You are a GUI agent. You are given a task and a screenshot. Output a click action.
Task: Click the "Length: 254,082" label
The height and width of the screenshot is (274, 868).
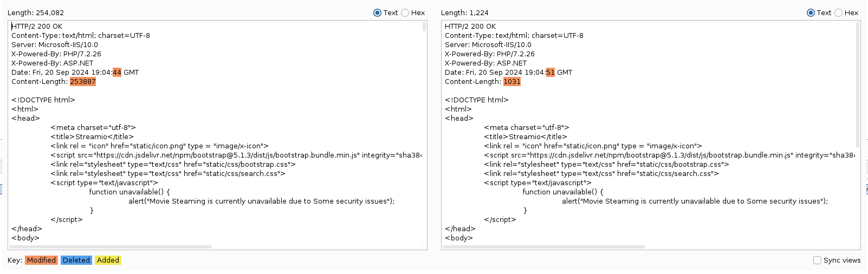36,13
